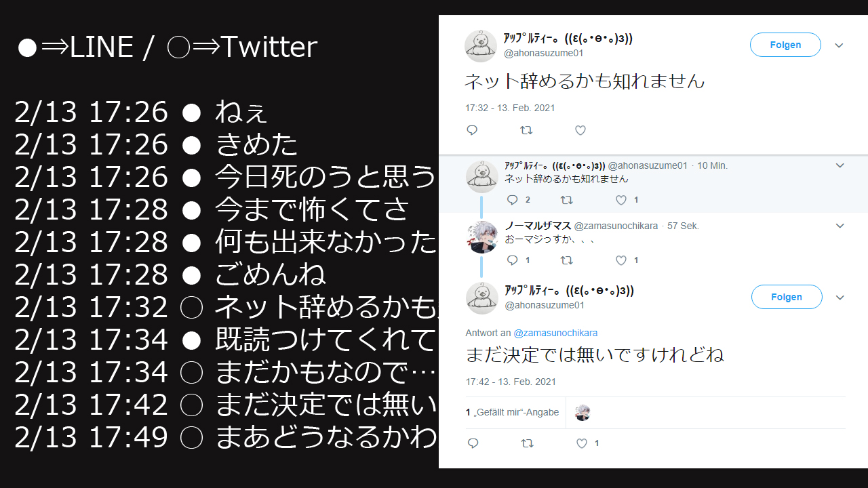
Task: Click heart icon on bottom tweet
Action: (x=581, y=443)
